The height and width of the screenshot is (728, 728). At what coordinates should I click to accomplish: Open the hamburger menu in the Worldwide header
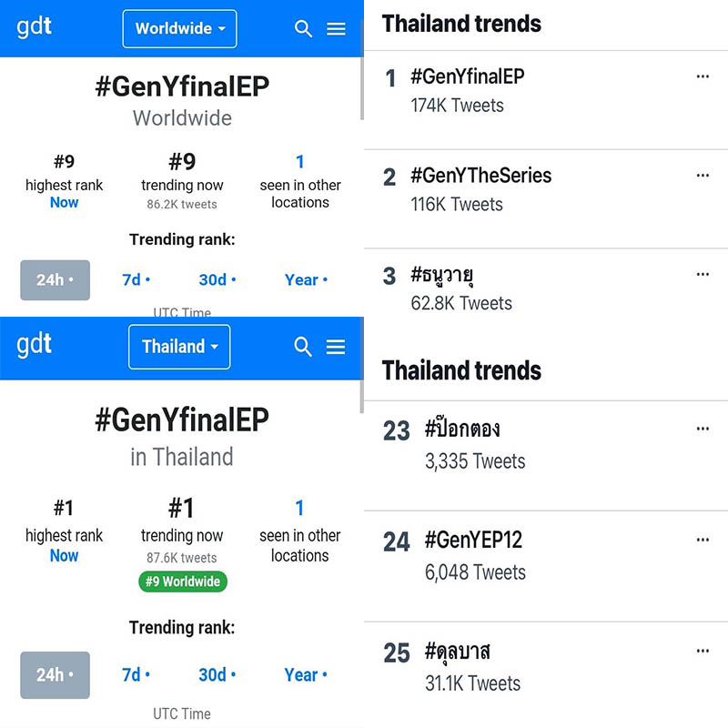pos(336,29)
